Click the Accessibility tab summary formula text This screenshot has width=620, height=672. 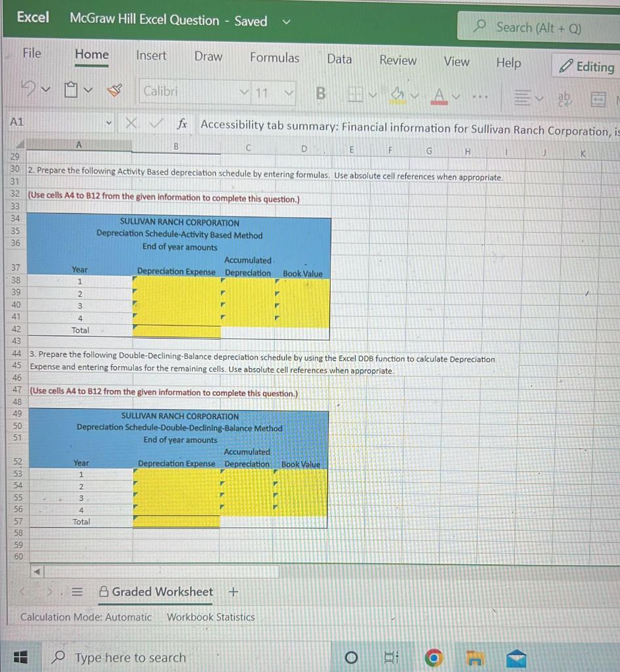pos(410,128)
